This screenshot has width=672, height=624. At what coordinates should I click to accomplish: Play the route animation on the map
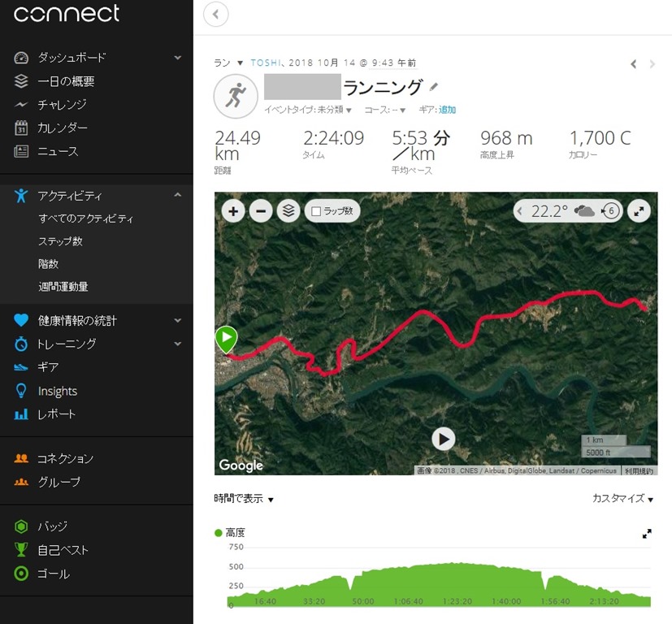coord(443,439)
